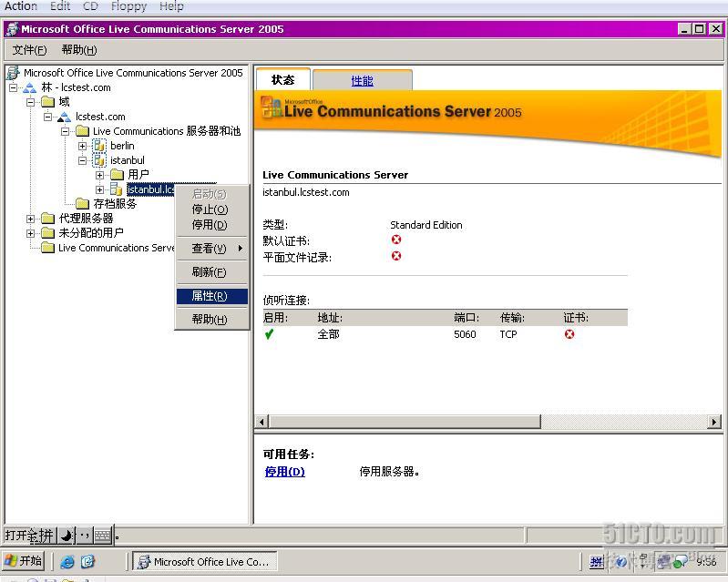Open the 文件(F) menu
728x582 pixels.
(x=29, y=50)
